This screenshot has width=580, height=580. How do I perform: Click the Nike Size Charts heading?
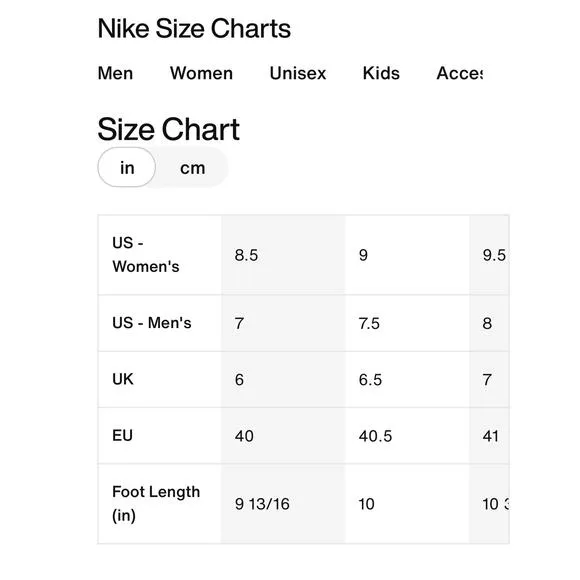click(194, 29)
